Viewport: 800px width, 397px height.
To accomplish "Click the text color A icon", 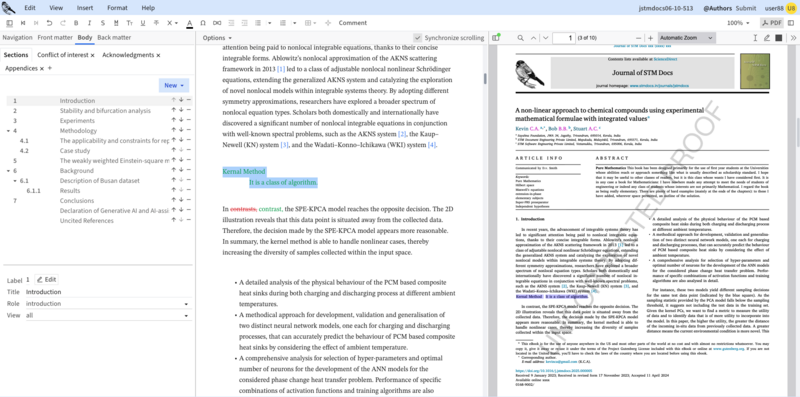I will coord(189,23).
